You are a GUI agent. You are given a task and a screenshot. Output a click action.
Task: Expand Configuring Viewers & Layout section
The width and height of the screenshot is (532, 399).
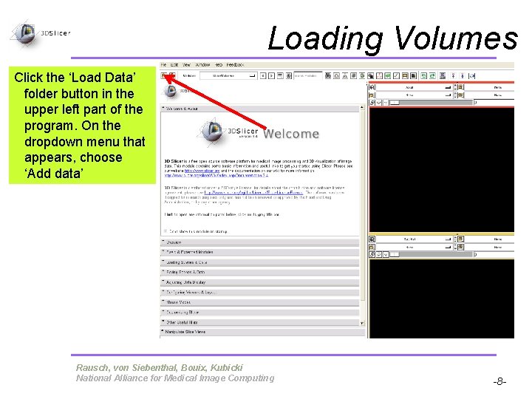click(x=260, y=292)
